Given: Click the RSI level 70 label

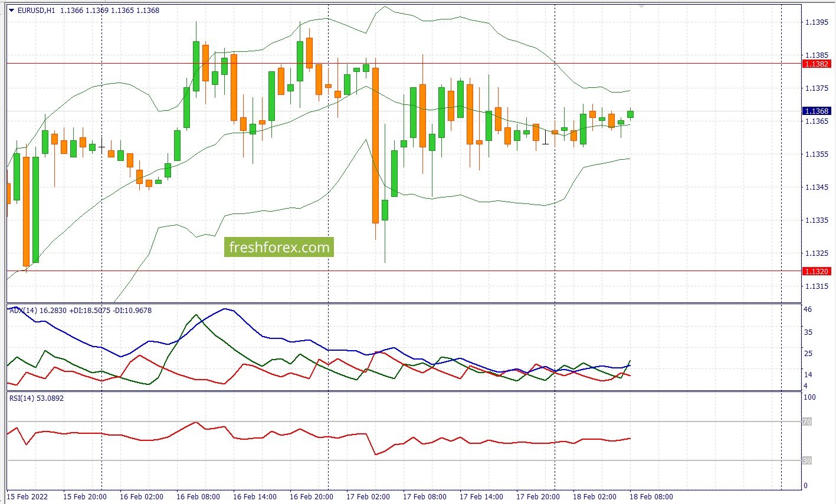Looking at the screenshot, I should (807, 421).
